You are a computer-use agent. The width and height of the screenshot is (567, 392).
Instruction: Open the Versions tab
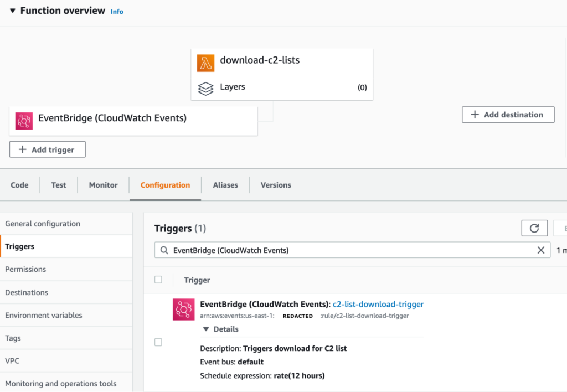point(276,185)
